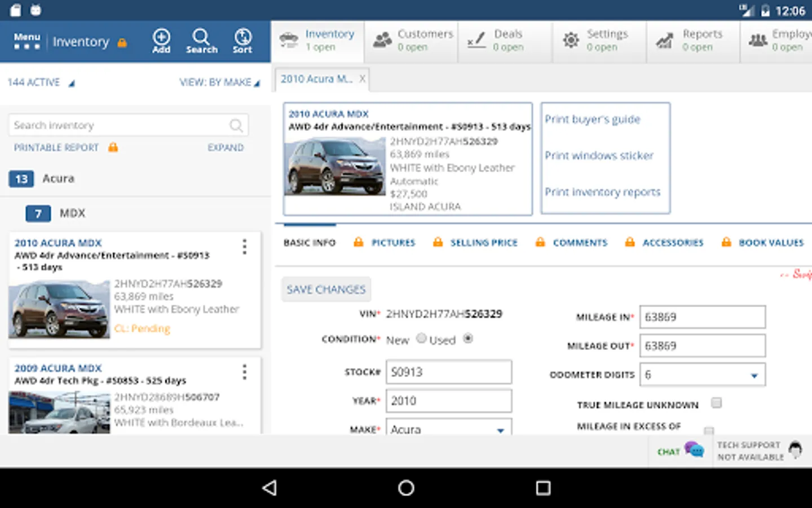Select the BASIC INFO tab
This screenshot has height=508, width=812.
tap(309, 243)
